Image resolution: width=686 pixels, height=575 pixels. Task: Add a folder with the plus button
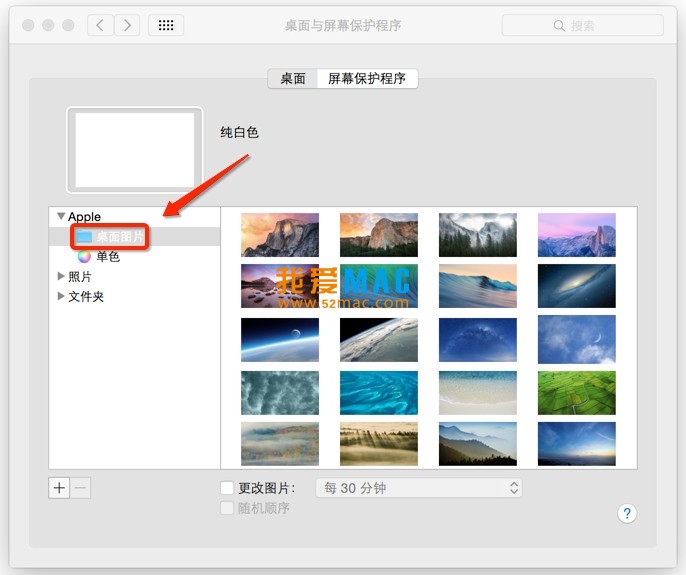[59, 487]
